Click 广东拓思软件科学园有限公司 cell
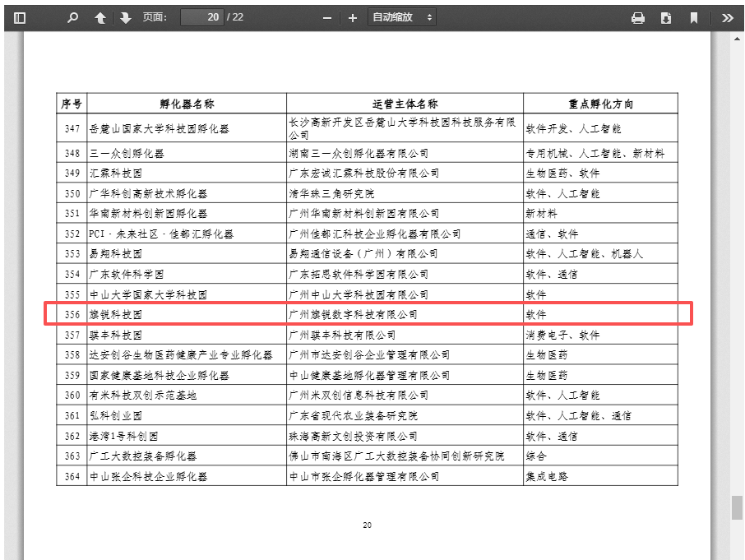Screen dimensions: 745x560 coord(405,274)
